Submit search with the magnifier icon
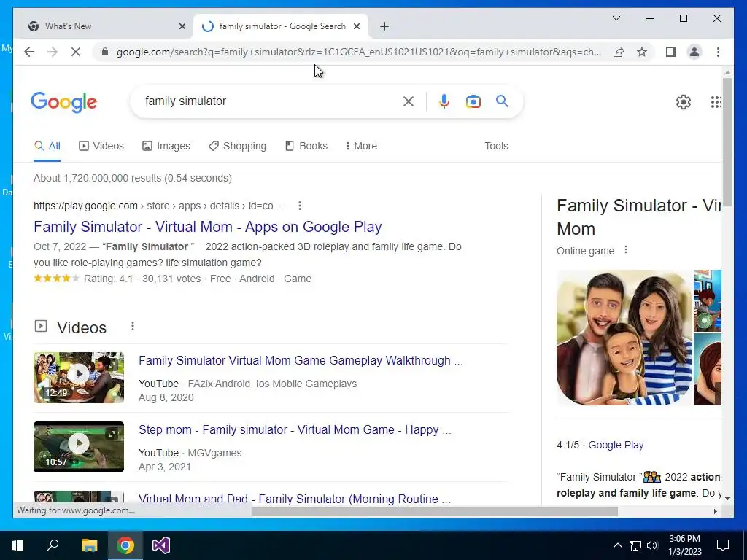Viewport: 747px width, 560px height. pos(502,101)
